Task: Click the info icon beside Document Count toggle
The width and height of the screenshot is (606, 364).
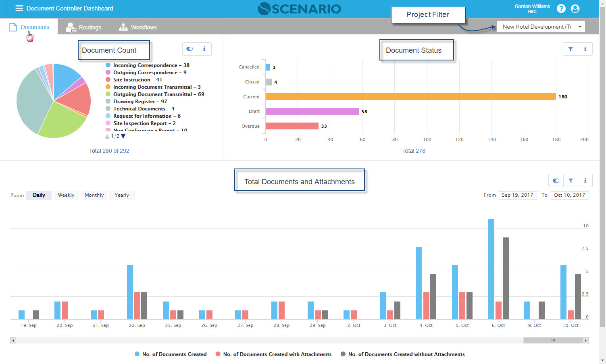Action: (x=204, y=49)
